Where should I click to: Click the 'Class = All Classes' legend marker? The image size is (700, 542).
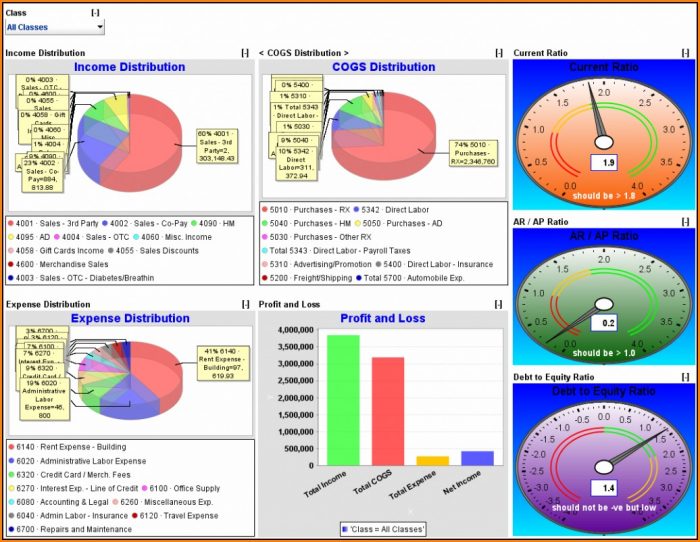pos(343,528)
